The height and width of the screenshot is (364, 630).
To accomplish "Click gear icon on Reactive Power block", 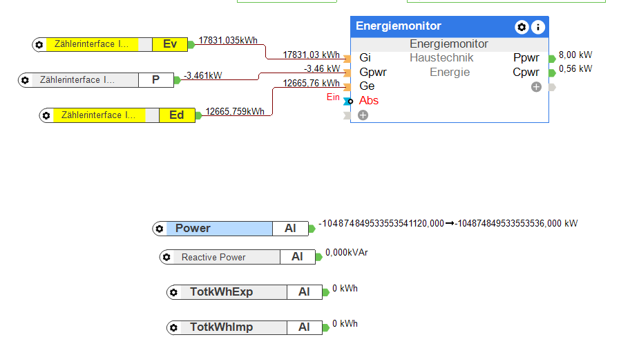I will (167, 258).
